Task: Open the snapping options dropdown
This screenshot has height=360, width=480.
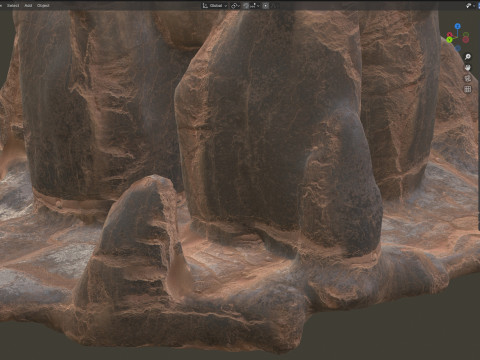Action: tap(254, 6)
